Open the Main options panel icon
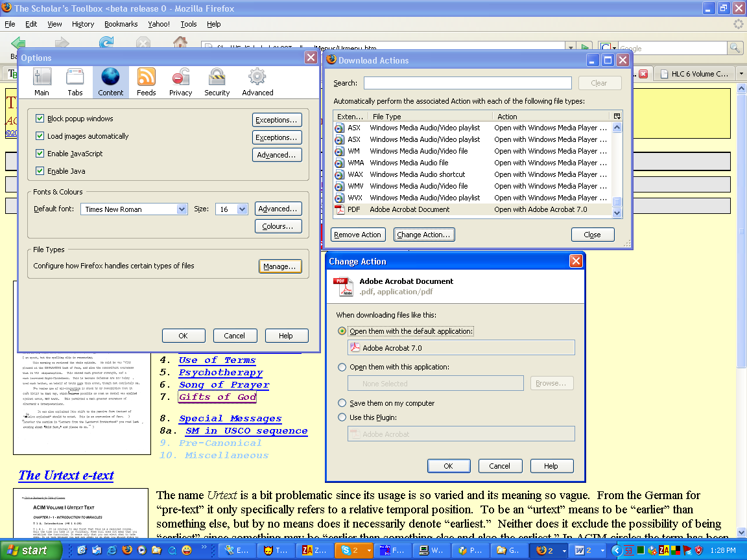The height and width of the screenshot is (560, 747). pos(42,82)
